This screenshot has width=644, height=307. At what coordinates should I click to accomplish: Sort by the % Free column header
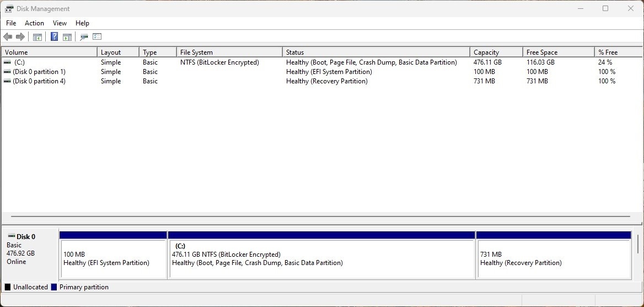click(618, 52)
